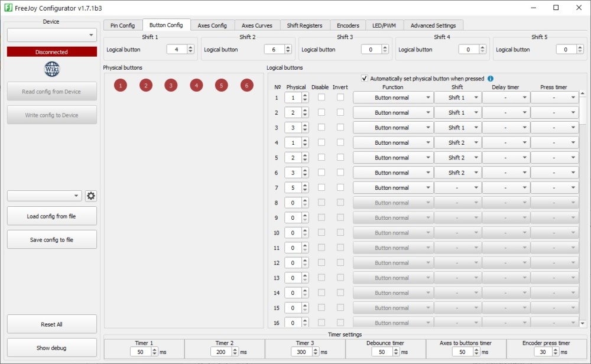591x364 pixels.
Task: Click the blue info icon near auto-set checkbox
Action: (x=491, y=79)
